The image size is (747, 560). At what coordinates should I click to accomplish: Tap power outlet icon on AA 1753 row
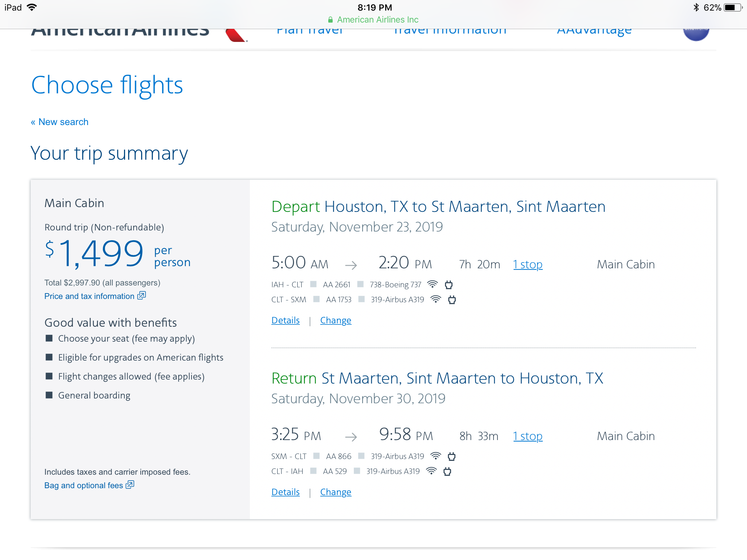[x=452, y=300]
